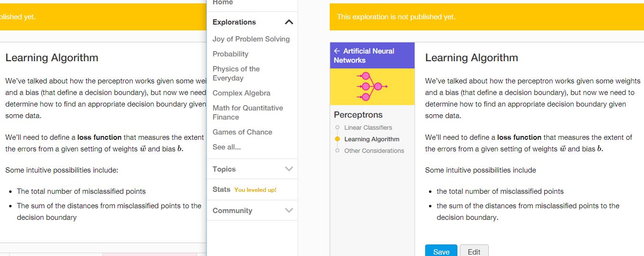Open Math for Quantitative Finance
The image size is (644, 256).
point(248,112)
